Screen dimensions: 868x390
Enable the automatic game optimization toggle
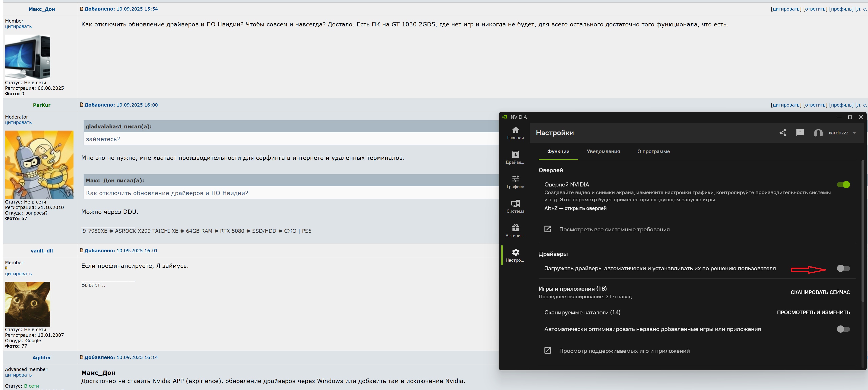click(843, 329)
